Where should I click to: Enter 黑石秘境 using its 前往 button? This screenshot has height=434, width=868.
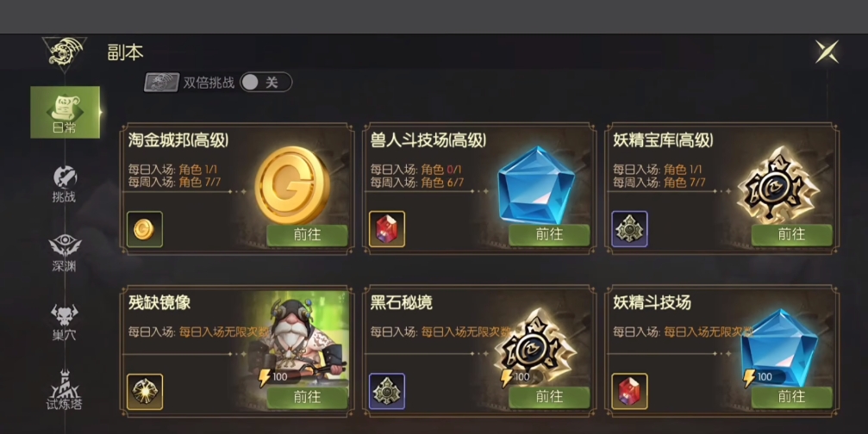tap(549, 397)
